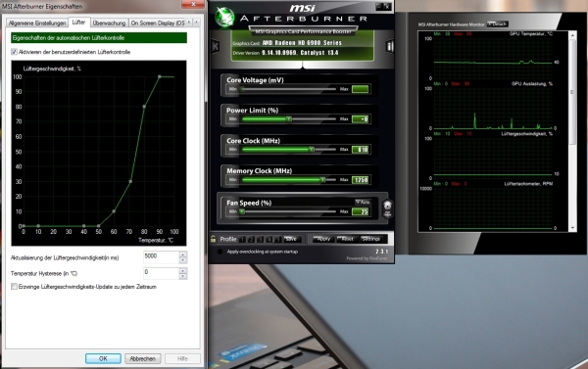Click the Power Limit value box
Screen dimensions: 588x369
361,119
